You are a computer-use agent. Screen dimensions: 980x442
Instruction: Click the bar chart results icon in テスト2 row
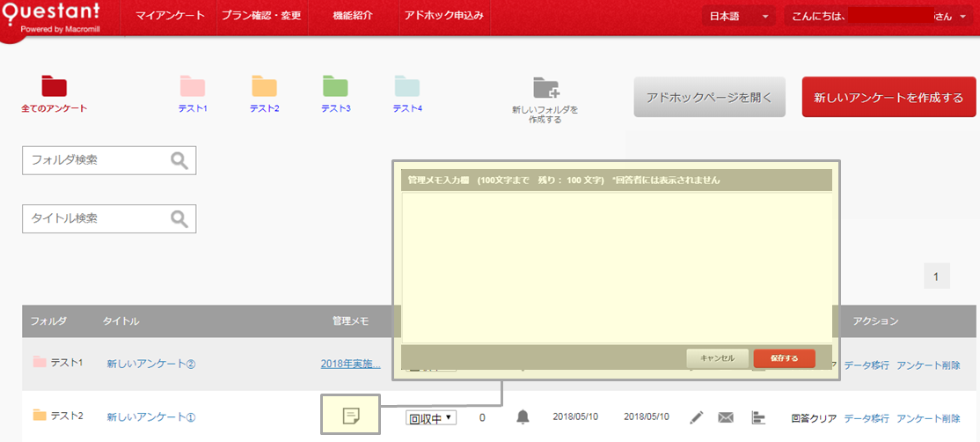757,416
